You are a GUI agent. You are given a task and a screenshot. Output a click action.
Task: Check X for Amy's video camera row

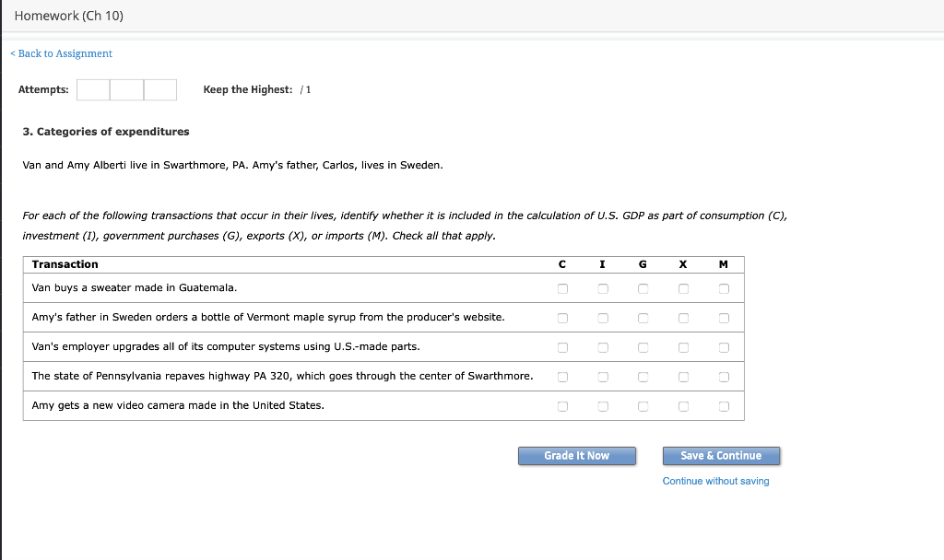(x=683, y=405)
